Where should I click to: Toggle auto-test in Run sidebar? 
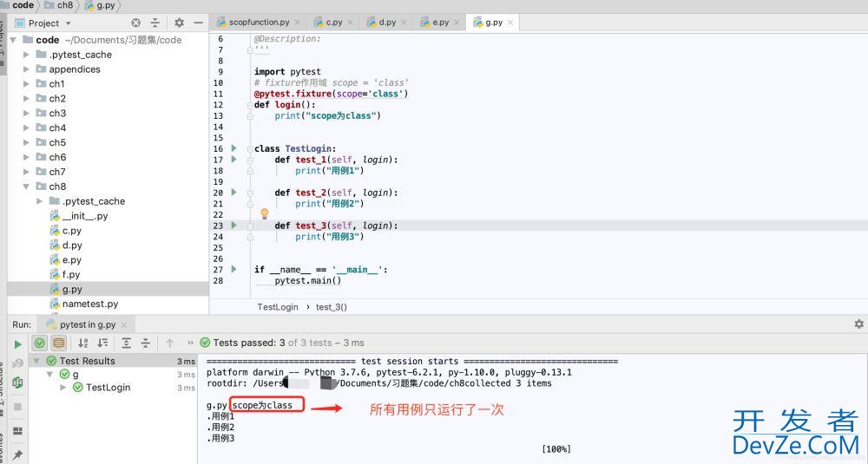[x=17, y=382]
